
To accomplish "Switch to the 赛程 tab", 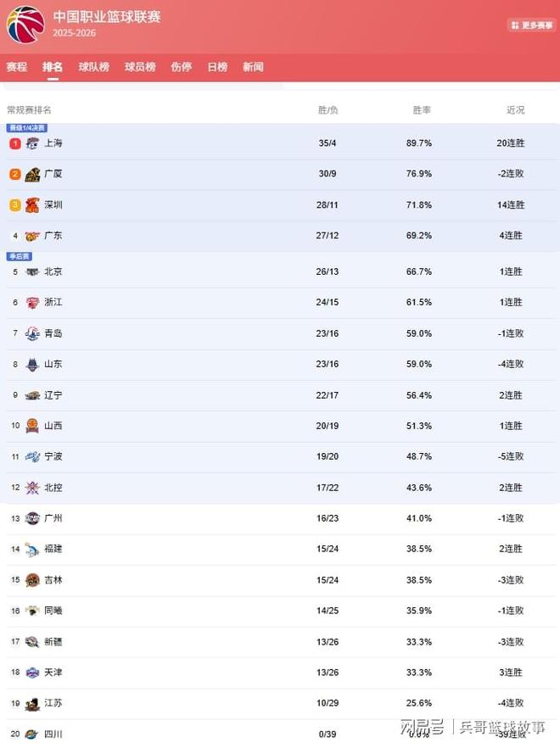I will pyautogui.click(x=17, y=67).
